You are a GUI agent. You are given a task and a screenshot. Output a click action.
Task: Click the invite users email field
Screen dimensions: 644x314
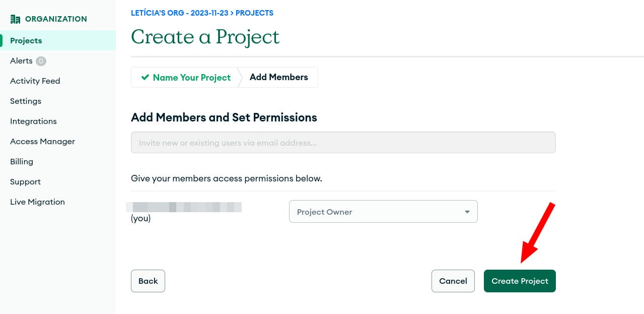[x=343, y=143]
